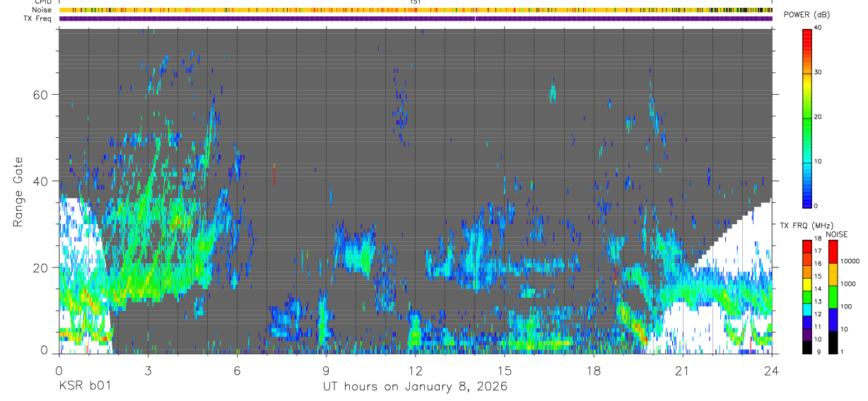Screen dimensions: 868x401
Task: Click the blue 10–100 swatch in NOISE legend
Action: pos(833,320)
